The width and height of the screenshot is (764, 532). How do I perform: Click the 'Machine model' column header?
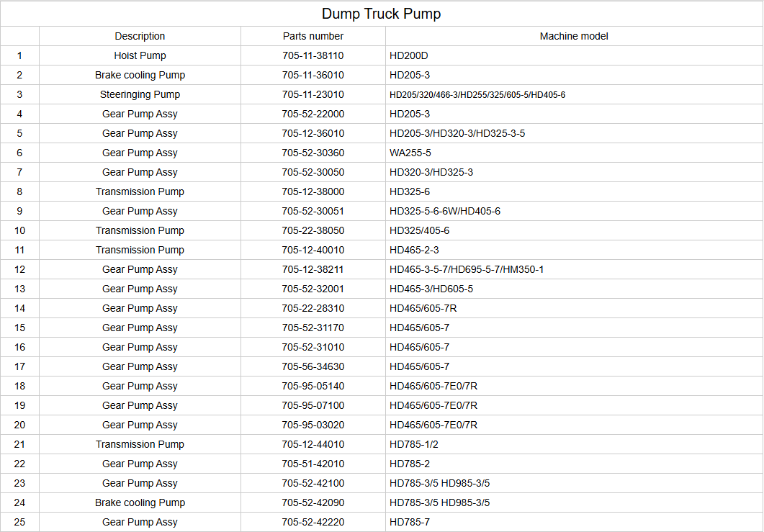point(574,36)
